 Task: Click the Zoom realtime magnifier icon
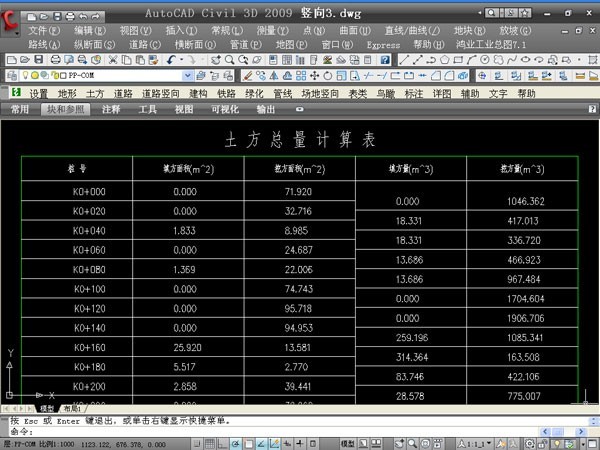229,60
